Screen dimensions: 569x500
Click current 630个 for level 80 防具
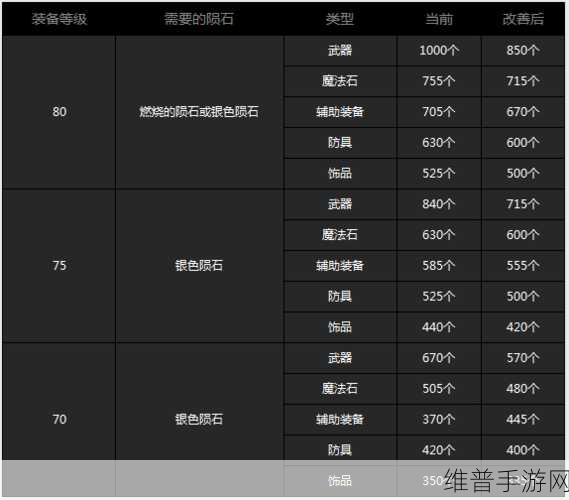(x=439, y=142)
